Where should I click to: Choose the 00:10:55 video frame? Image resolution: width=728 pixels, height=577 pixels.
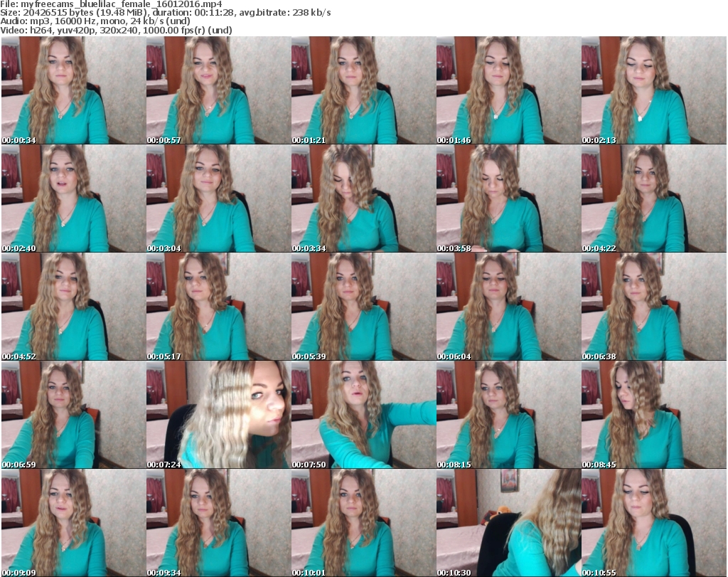pyautogui.click(x=654, y=523)
